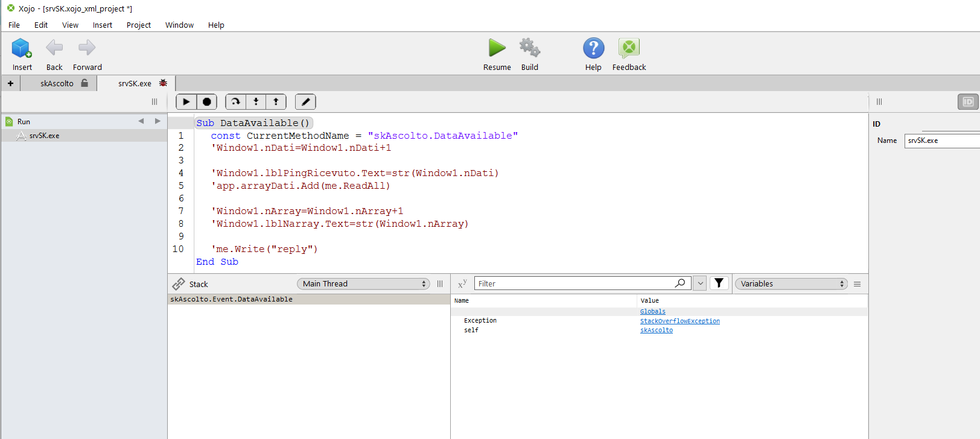Viewport: 980px width, 439px height.
Task: Click the 'app.arrayDati.Add(me.ReadAll) line
Action: (x=301, y=186)
